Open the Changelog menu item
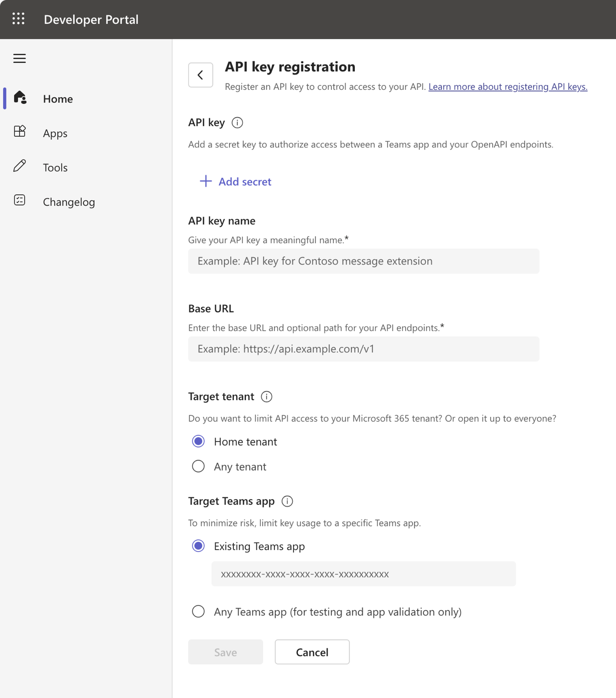The image size is (616, 698). (x=69, y=202)
